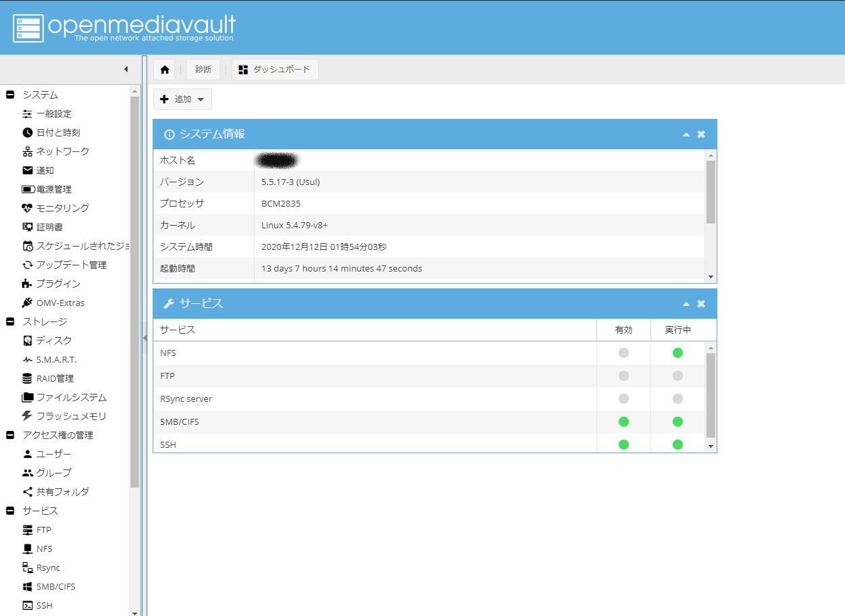845x616 pixels.
Task: Click the home icon in toolbar
Action: click(x=164, y=70)
